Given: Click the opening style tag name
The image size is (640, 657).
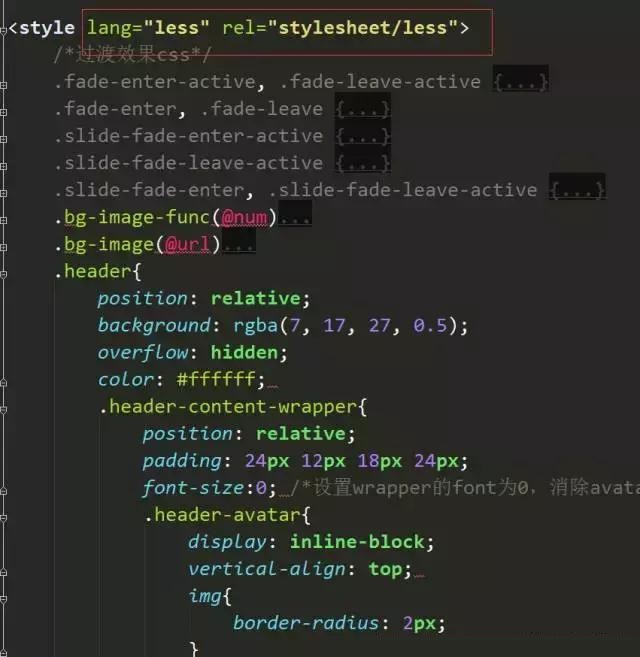Looking at the screenshot, I should 47,28.
